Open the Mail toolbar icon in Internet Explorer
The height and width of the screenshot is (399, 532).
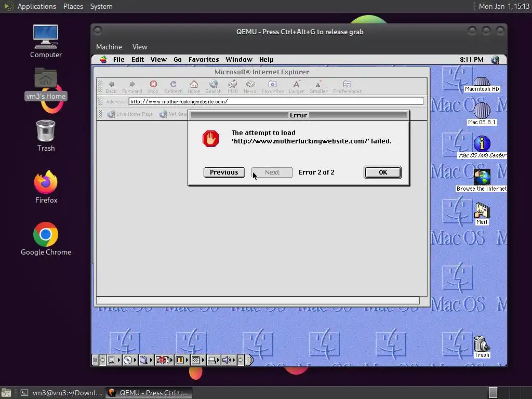233,84
